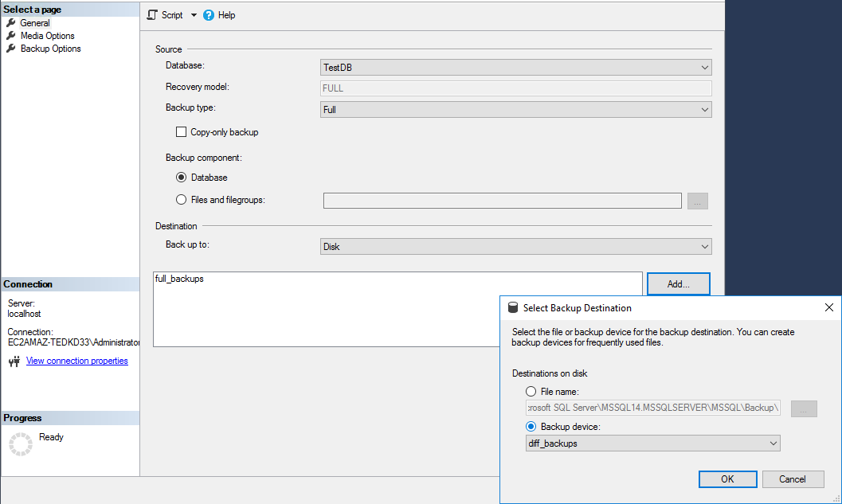Enable the Copy-only backup checkbox

click(180, 132)
